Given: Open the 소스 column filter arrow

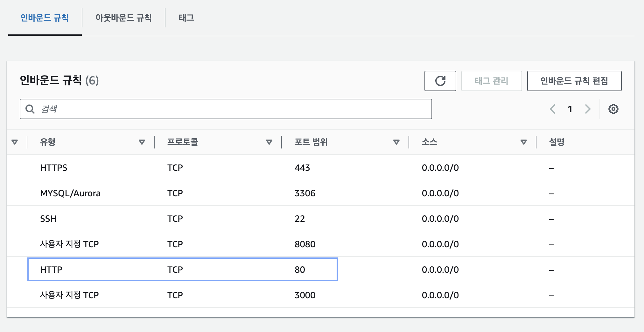Looking at the screenshot, I should 523,141.
